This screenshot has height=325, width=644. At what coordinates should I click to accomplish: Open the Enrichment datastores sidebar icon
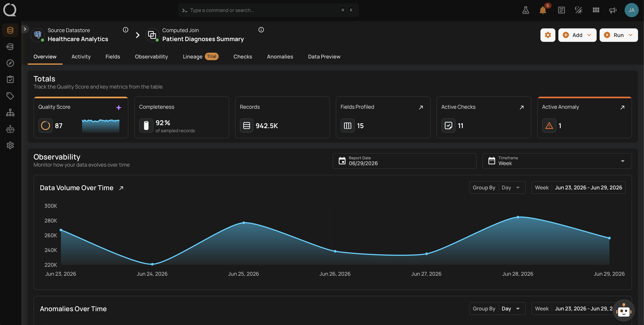pyautogui.click(x=10, y=47)
